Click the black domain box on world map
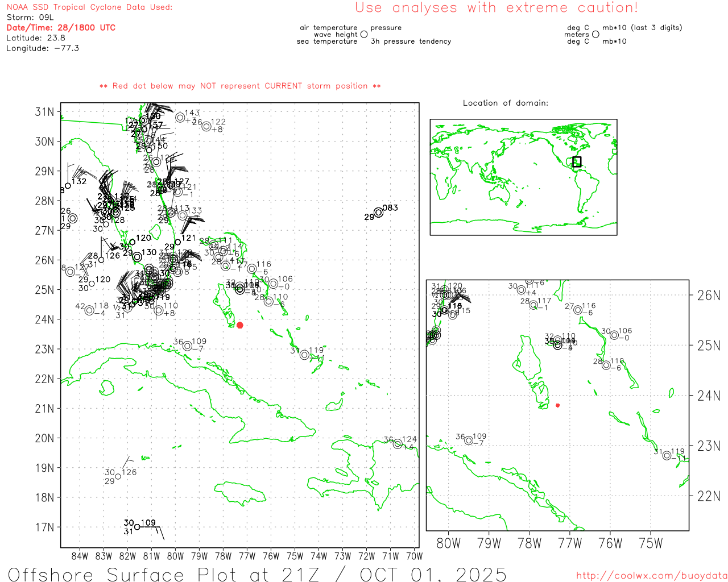The height and width of the screenshot is (582, 728). pyautogui.click(x=577, y=161)
